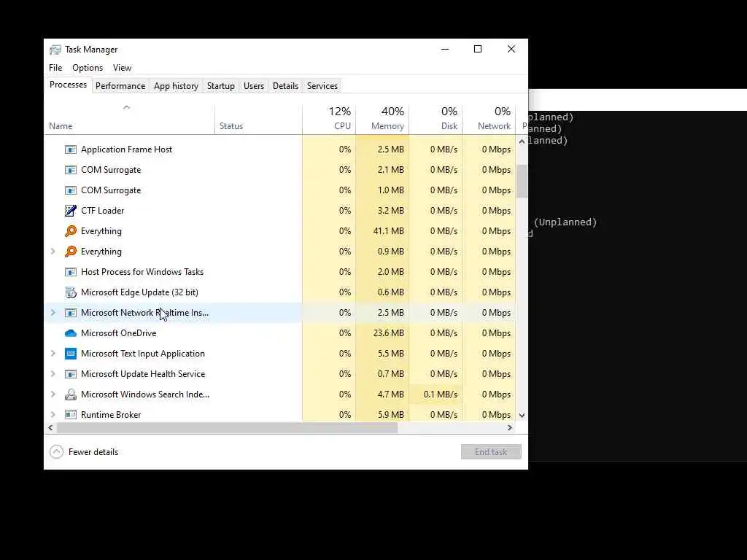Click the Microsoft Edge Update icon
Screen dimensions: 747x560
point(71,292)
